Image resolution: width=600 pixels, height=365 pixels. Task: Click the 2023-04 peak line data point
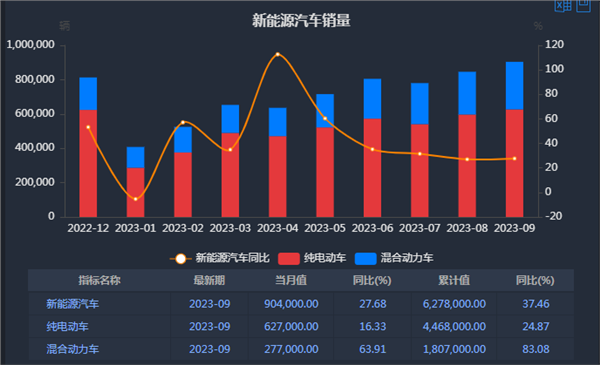(x=278, y=54)
